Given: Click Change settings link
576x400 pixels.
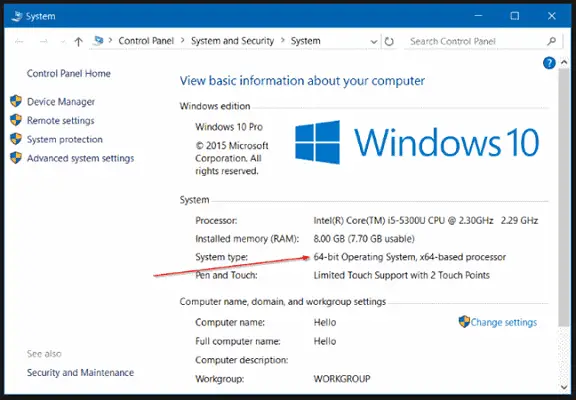Looking at the screenshot, I should point(504,322).
